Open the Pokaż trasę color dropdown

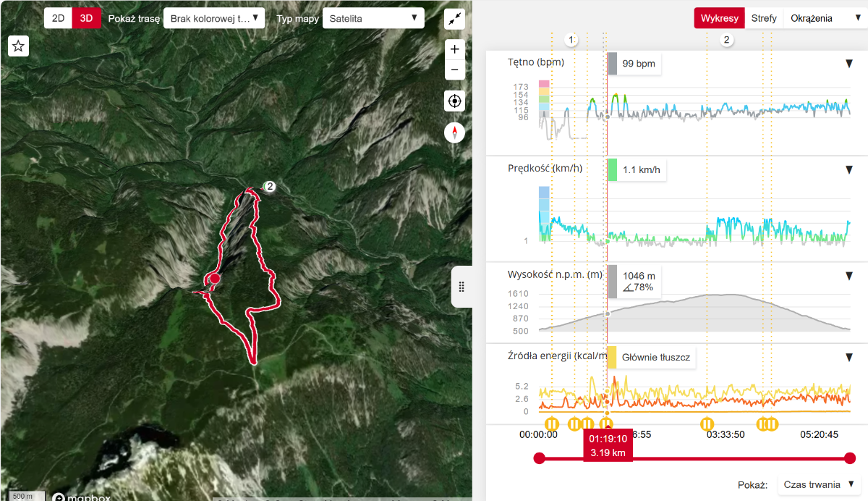pos(214,19)
